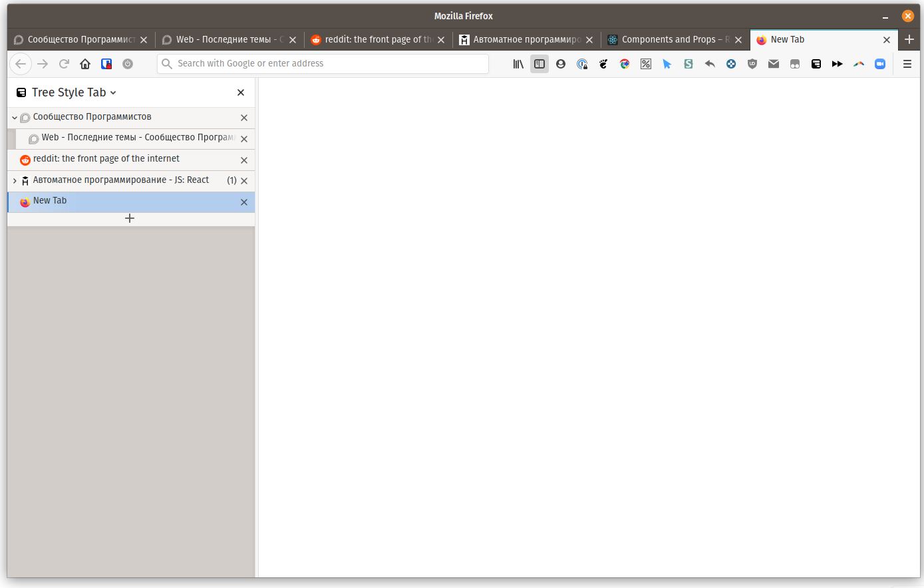Image resolution: width=924 pixels, height=588 pixels.
Task: Close the Components and Props top tab
Action: [738, 40]
